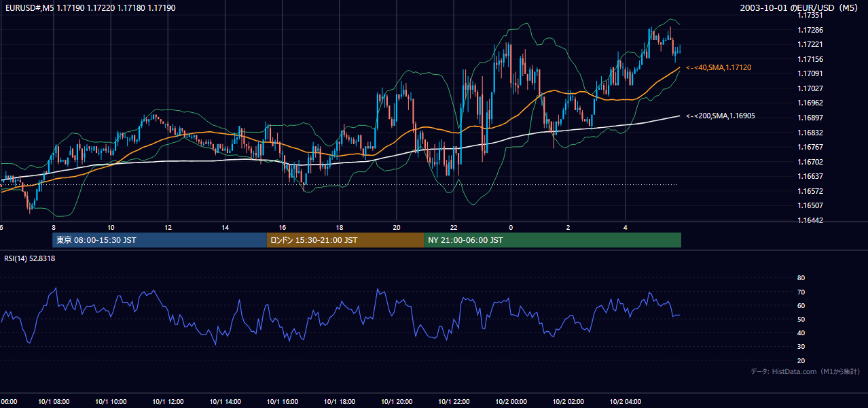Click price axis value 1.16572
868x408 pixels.
(x=810, y=191)
